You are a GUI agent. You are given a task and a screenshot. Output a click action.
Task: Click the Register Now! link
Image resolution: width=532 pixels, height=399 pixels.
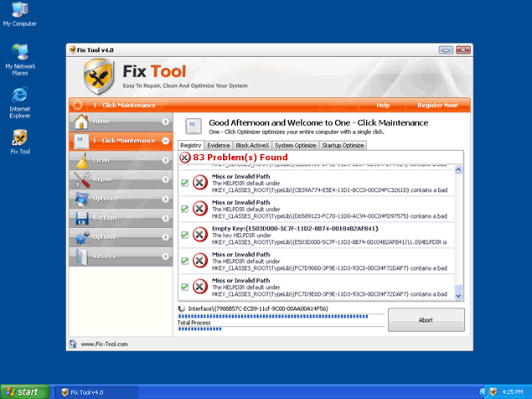pyautogui.click(x=437, y=106)
